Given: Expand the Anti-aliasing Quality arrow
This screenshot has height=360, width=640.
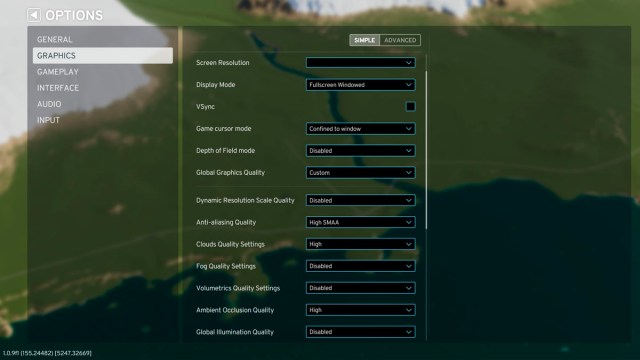Looking at the screenshot, I should pos(409,222).
